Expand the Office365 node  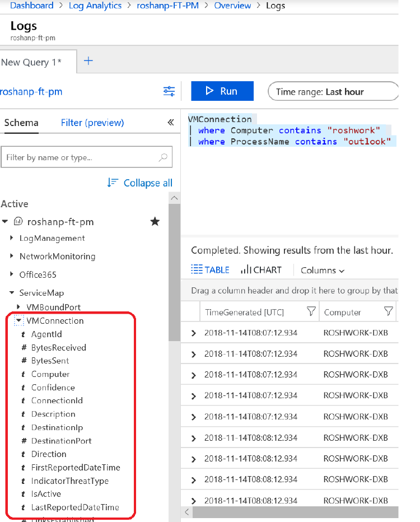[12, 274]
